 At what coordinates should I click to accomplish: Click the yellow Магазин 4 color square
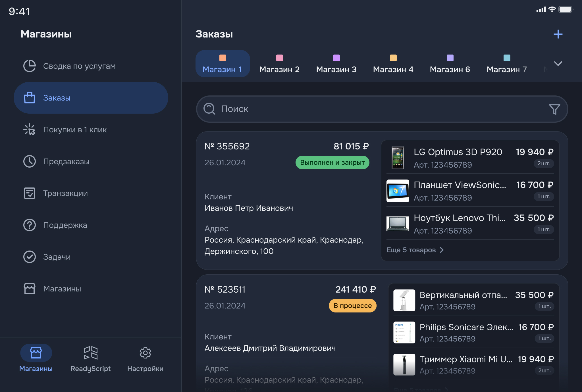point(393,58)
